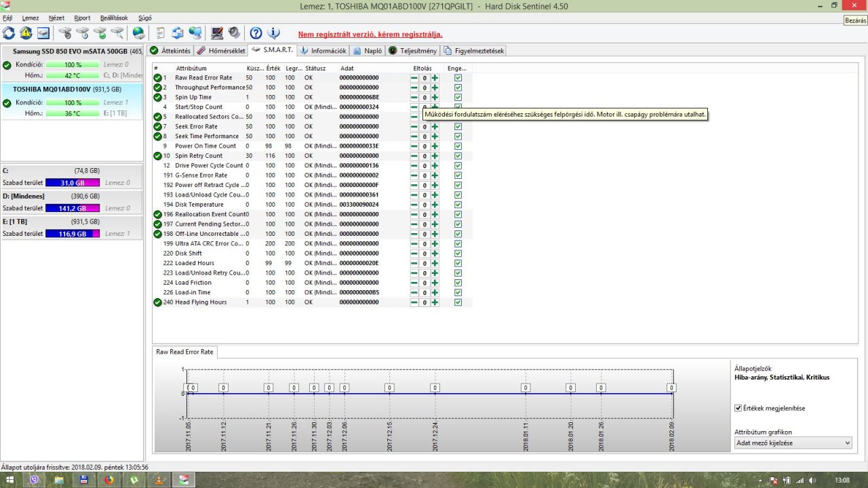
Task: Click the hard disk drive toolbar icon
Action: coord(43,33)
